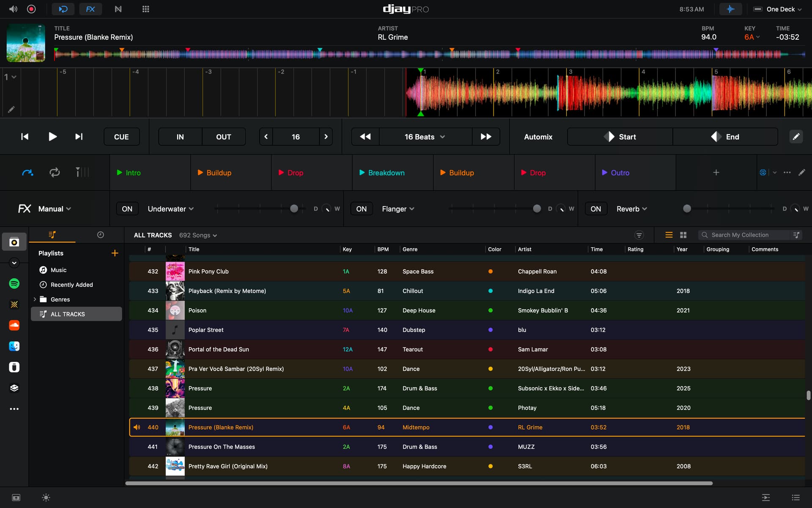
Task: Expand the Genres folder in playlists
Action: pos(35,299)
